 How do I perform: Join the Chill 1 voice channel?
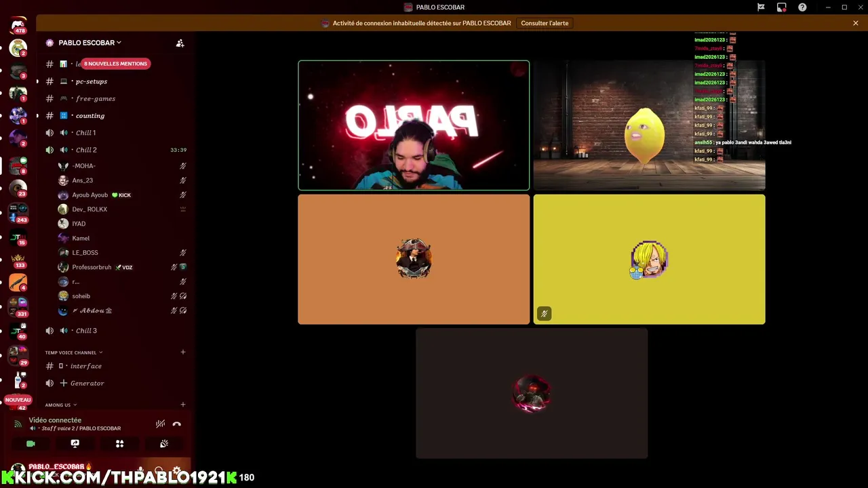(x=114, y=133)
